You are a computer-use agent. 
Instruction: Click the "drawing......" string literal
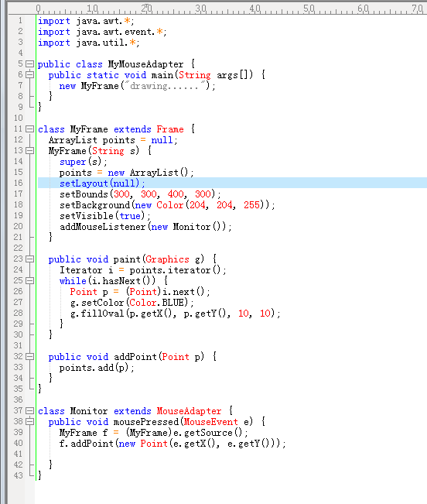tap(165, 86)
